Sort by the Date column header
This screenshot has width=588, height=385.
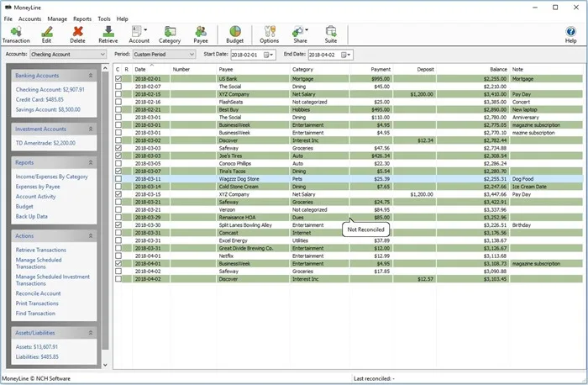[151, 70]
